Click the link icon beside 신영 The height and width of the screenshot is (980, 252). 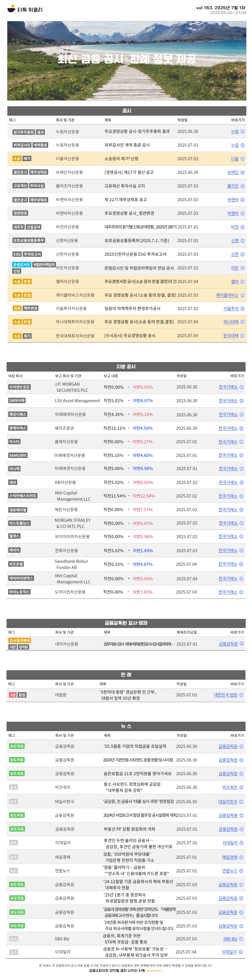[x=242, y=241]
